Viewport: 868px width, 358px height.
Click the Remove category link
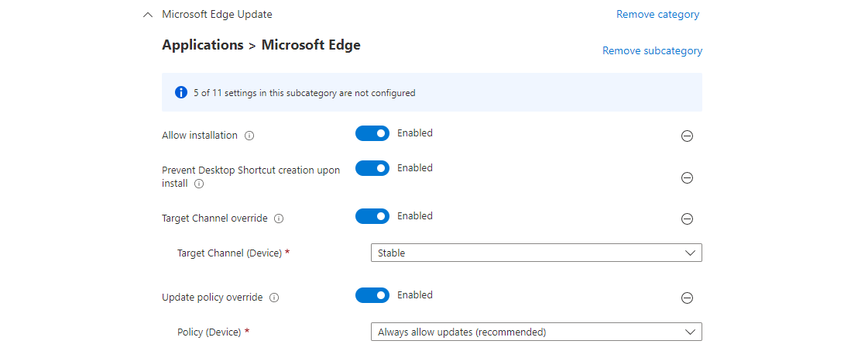point(657,14)
